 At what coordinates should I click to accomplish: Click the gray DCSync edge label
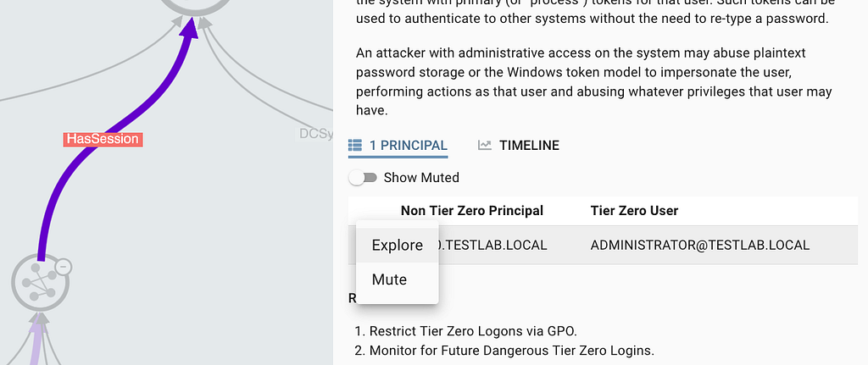[x=314, y=133]
